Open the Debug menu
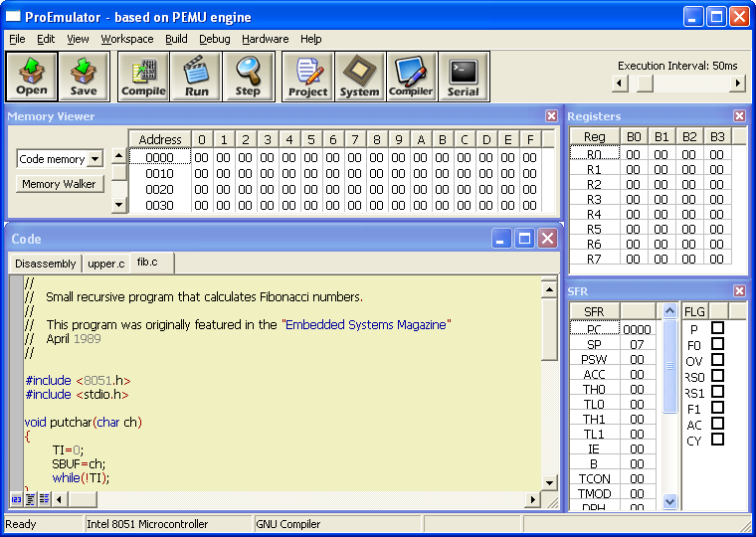 coord(215,39)
